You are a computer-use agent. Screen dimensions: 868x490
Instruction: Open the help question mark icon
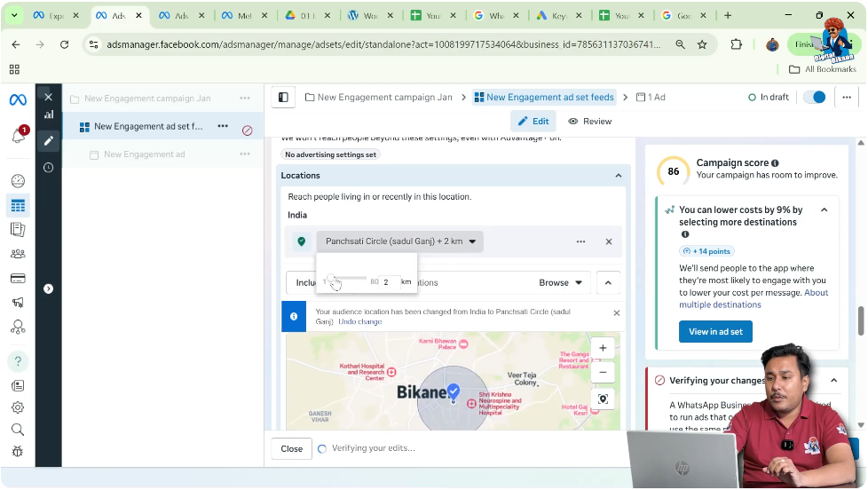pos(18,361)
